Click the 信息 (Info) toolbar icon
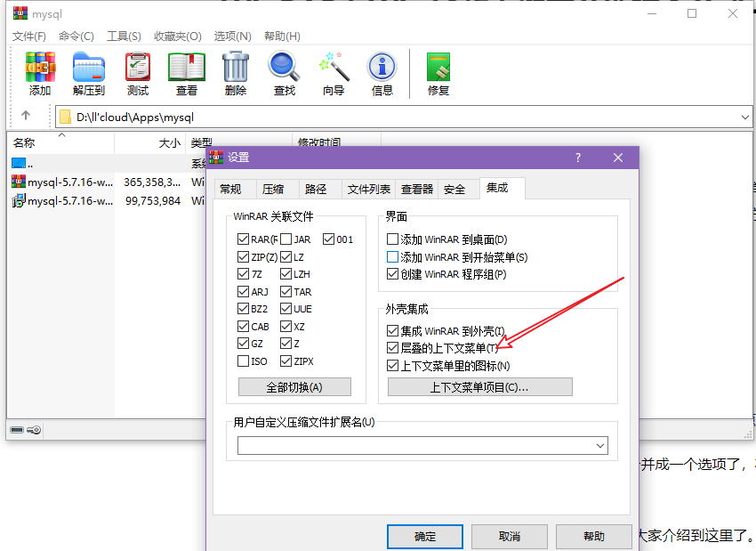 382,67
